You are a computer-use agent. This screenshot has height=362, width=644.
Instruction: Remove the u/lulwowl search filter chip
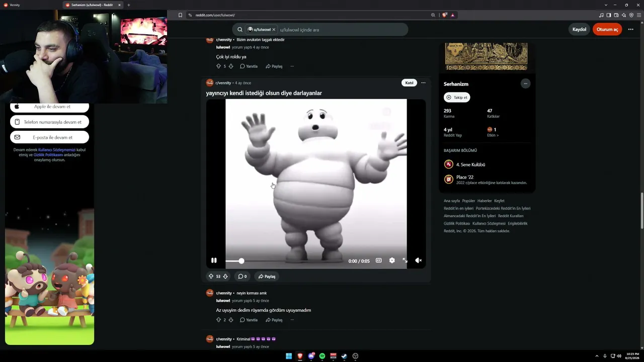click(x=274, y=30)
